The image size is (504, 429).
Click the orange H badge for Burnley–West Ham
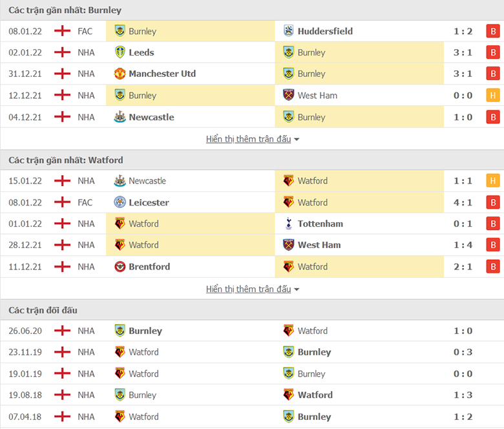coord(493,95)
